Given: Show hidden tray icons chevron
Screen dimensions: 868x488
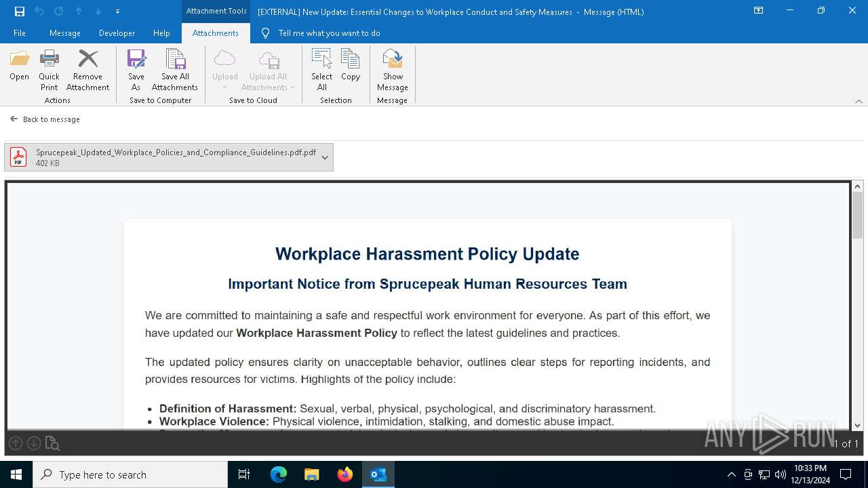Looking at the screenshot, I should point(731,474).
